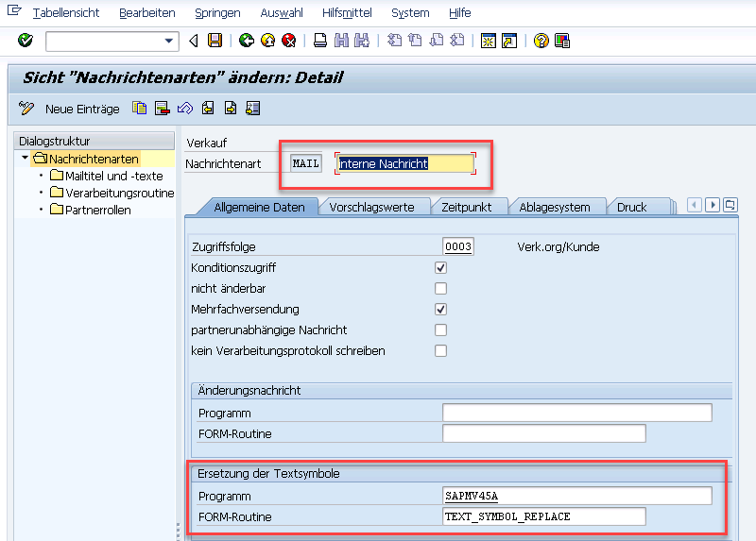Click the Delete entry icon
Viewport: 756px width, 541px height.
pos(162,109)
